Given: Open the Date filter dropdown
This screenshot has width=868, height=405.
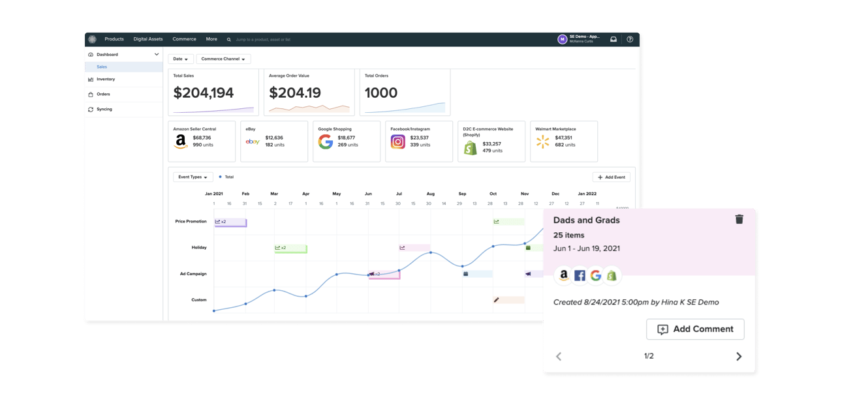Looking at the screenshot, I should point(181,59).
